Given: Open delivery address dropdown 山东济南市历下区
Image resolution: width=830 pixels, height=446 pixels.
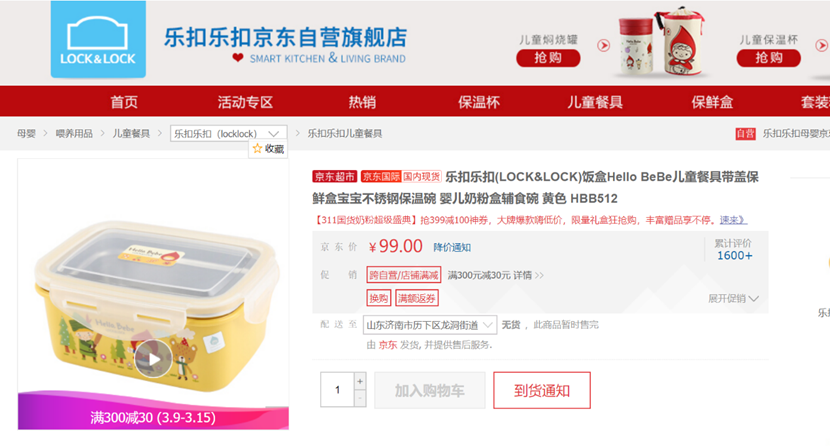Looking at the screenshot, I should click(x=430, y=325).
